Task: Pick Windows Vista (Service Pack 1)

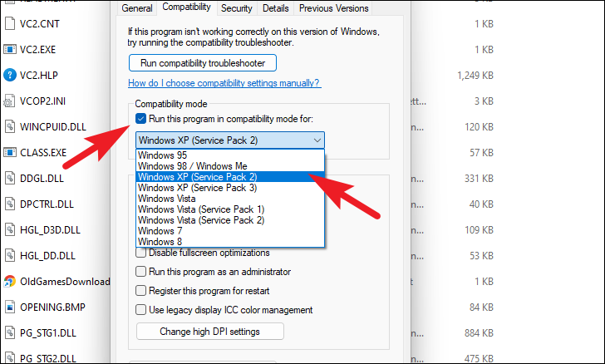Action: [230, 209]
